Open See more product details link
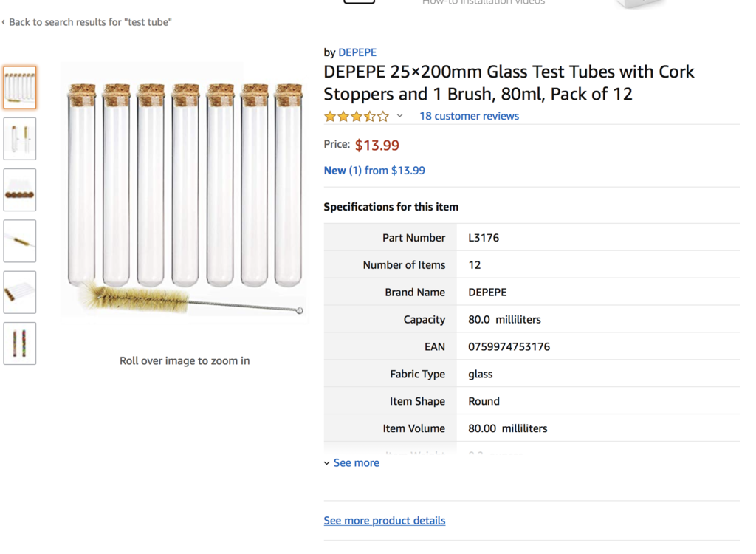Screen dimensions: 756x554 coord(384,521)
